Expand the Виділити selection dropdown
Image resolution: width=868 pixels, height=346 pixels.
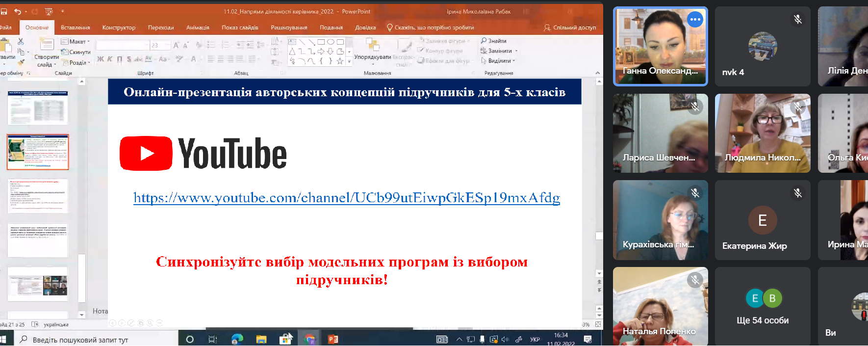pos(498,61)
